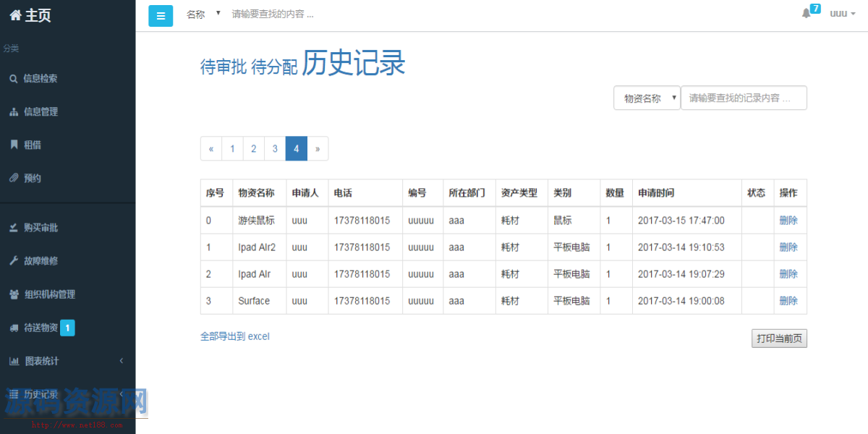The height and width of the screenshot is (434, 868).
Task: Switch to the 待分配 tab
Action: (x=273, y=65)
